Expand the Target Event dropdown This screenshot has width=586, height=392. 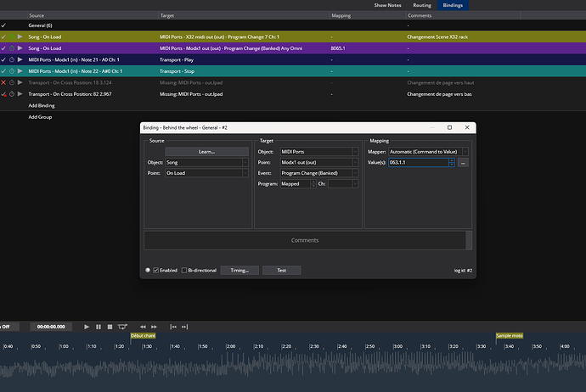[x=319, y=173]
